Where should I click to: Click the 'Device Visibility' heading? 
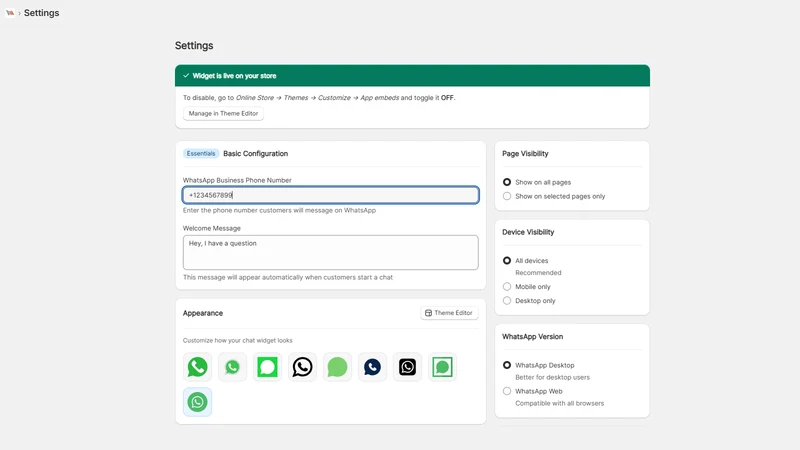point(528,232)
